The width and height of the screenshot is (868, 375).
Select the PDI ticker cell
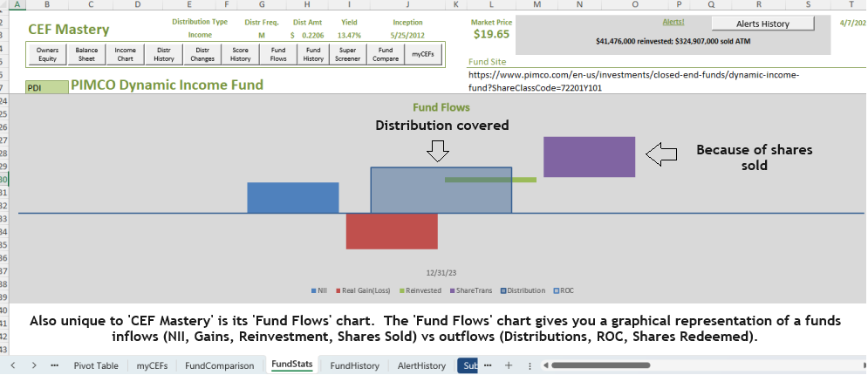pos(47,87)
